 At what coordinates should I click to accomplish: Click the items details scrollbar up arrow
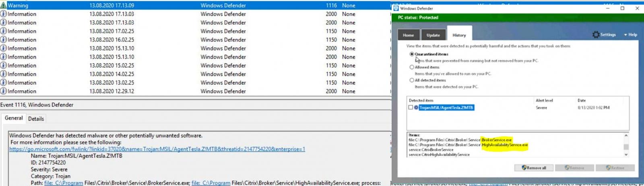(x=626, y=136)
